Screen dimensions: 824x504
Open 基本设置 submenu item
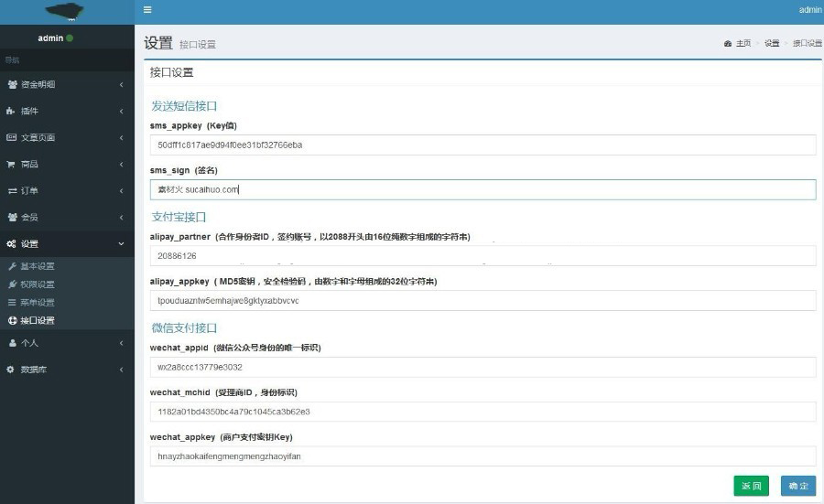pos(38,266)
